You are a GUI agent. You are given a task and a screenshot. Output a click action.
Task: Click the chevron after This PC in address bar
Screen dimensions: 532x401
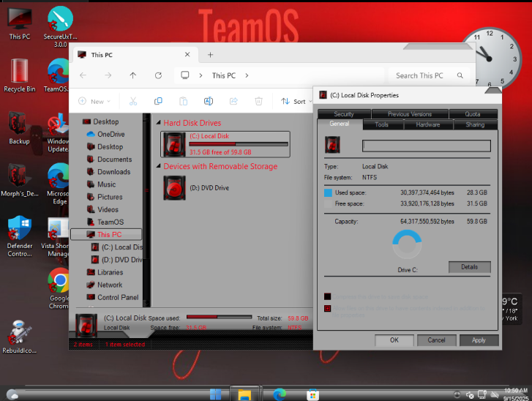[247, 75]
